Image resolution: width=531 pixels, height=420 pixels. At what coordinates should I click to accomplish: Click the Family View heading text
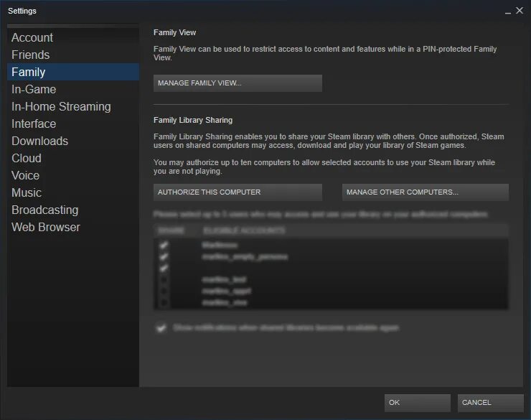coord(175,32)
